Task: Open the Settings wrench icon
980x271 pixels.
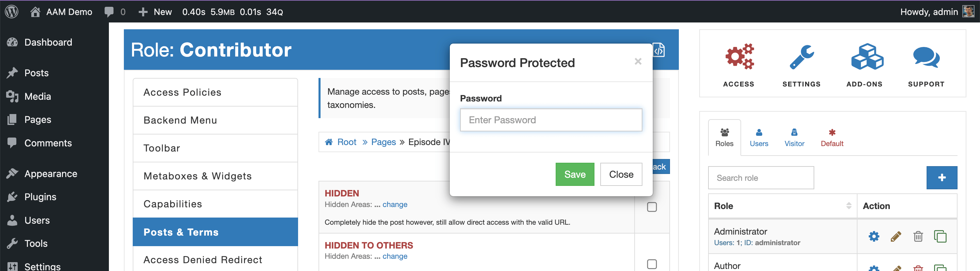Action: coord(802,57)
